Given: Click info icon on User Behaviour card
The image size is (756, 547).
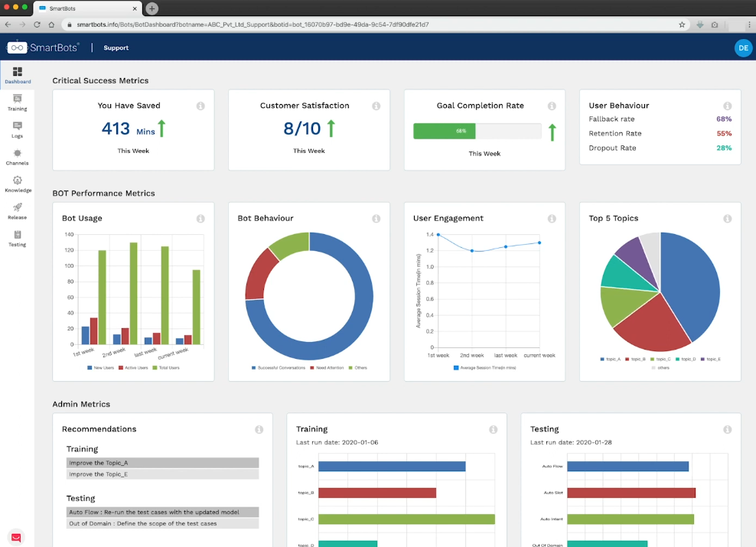Looking at the screenshot, I should [x=728, y=106].
